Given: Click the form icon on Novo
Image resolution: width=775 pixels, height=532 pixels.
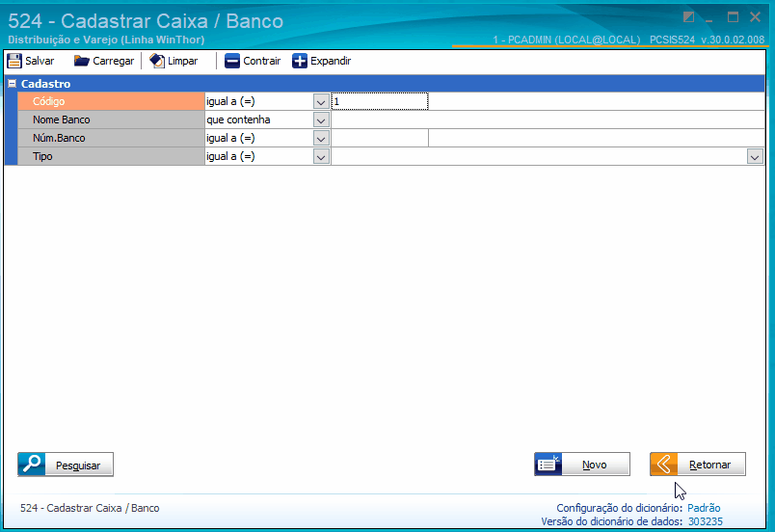Looking at the screenshot, I should tap(548, 465).
